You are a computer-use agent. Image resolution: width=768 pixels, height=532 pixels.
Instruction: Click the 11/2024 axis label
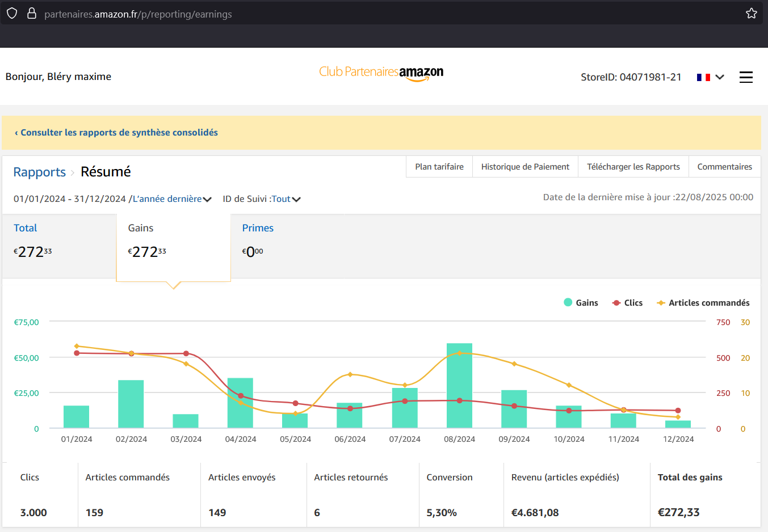624,439
